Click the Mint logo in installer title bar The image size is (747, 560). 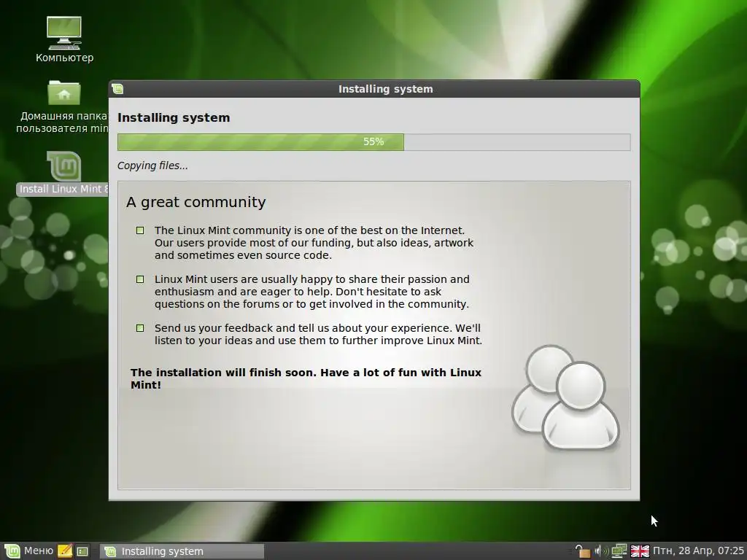pyautogui.click(x=117, y=88)
